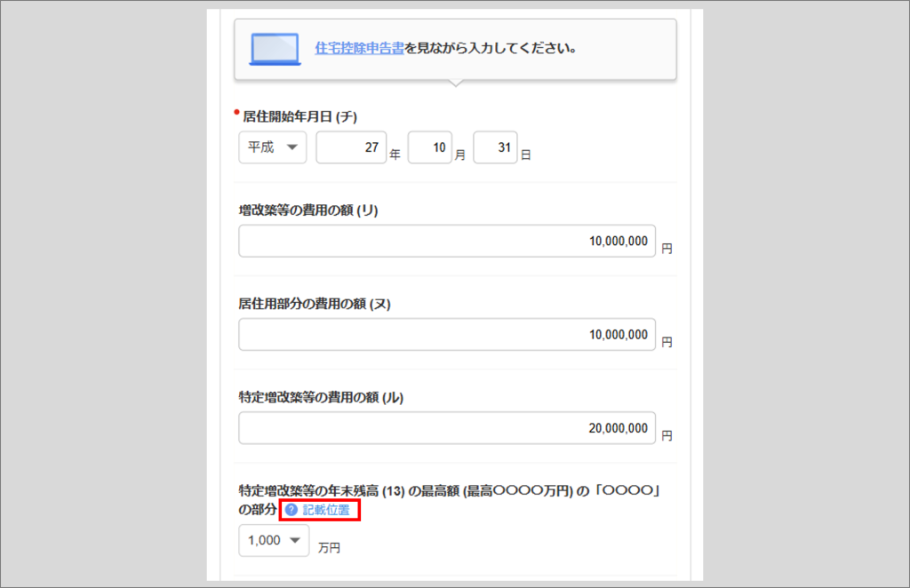
Task: Click the laptop icon in the hint box
Action: pyautogui.click(x=275, y=49)
